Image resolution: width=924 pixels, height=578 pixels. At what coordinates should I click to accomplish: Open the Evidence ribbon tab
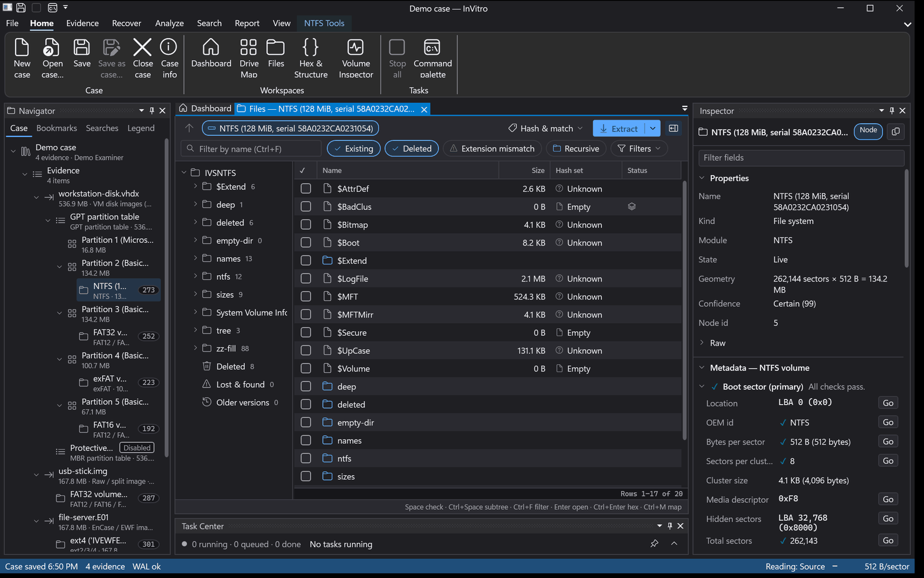tap(82, 23)
